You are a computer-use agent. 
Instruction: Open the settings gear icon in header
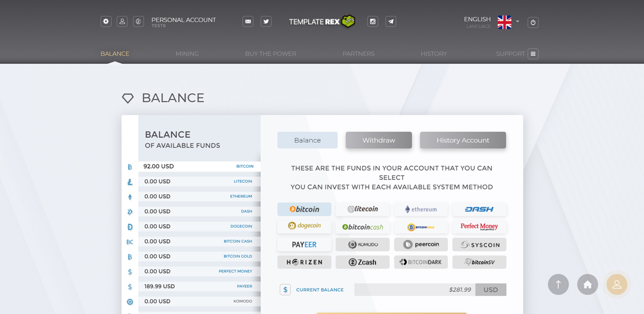coord(106,22)
